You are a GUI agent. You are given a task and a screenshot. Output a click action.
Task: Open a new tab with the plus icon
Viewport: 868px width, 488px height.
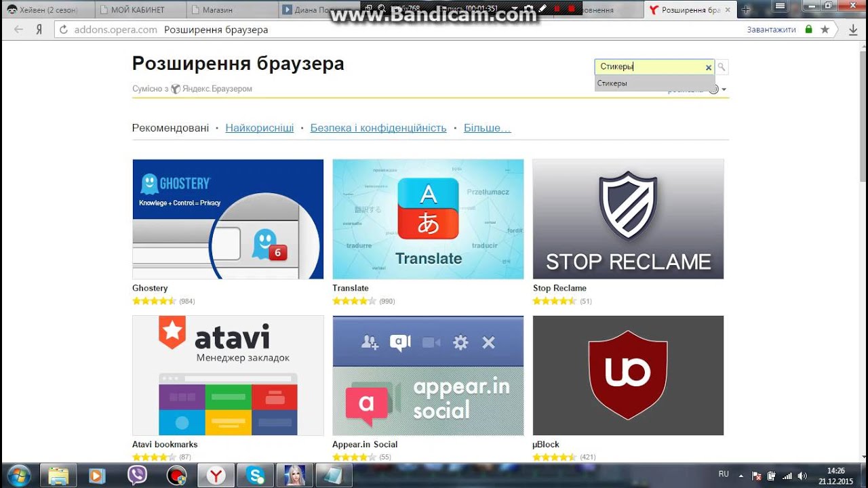(x=746, y=10)
